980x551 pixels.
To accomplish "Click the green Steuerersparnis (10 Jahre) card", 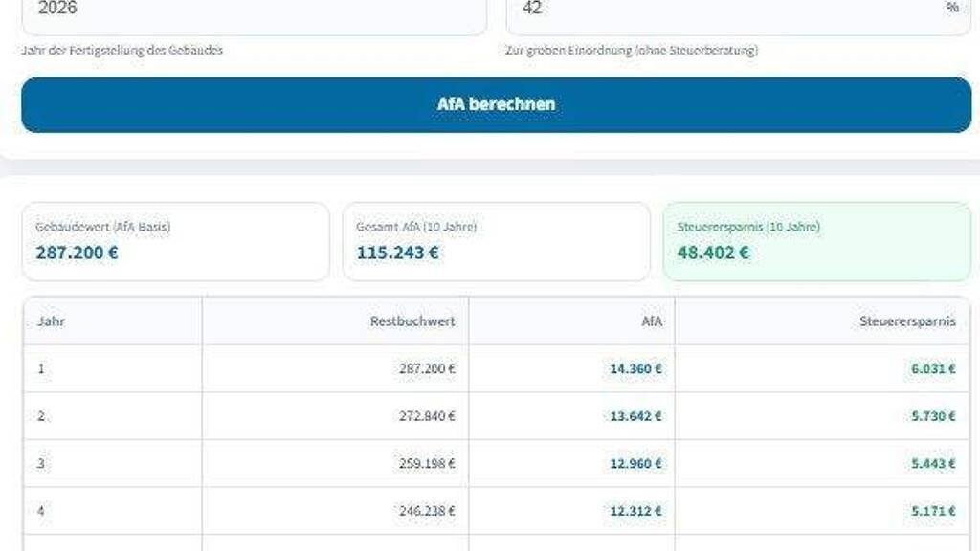I will pyautogui.click(x=816, y=241).
